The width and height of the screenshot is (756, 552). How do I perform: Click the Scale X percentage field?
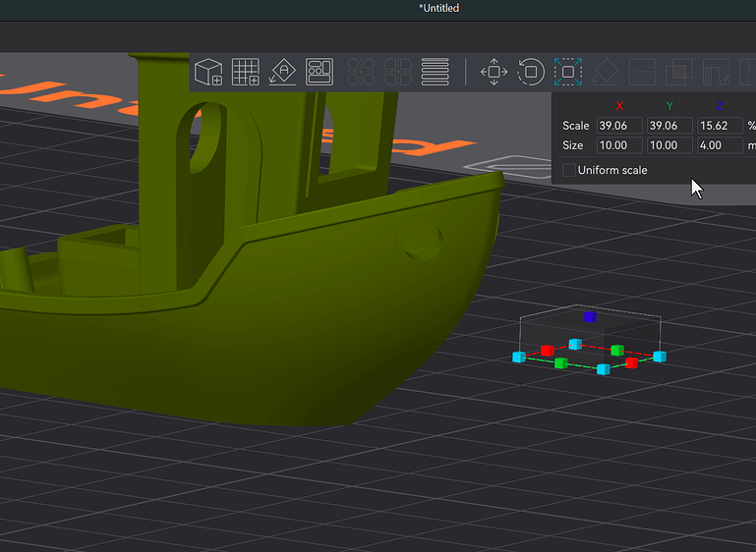click(619, 126)
